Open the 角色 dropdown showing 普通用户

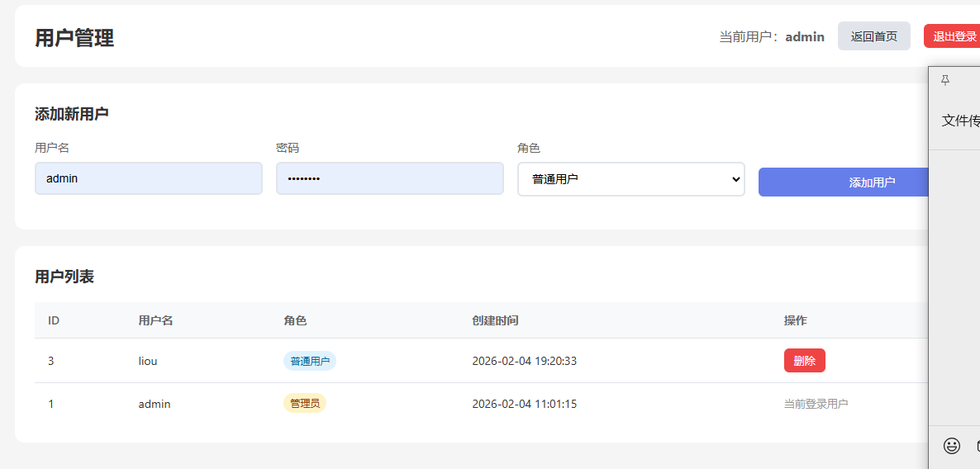(630, 179)
